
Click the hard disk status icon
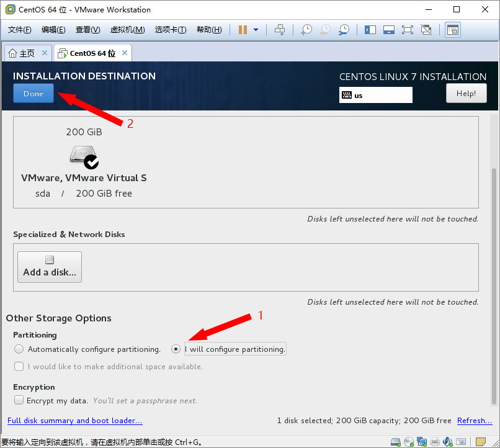396,442
